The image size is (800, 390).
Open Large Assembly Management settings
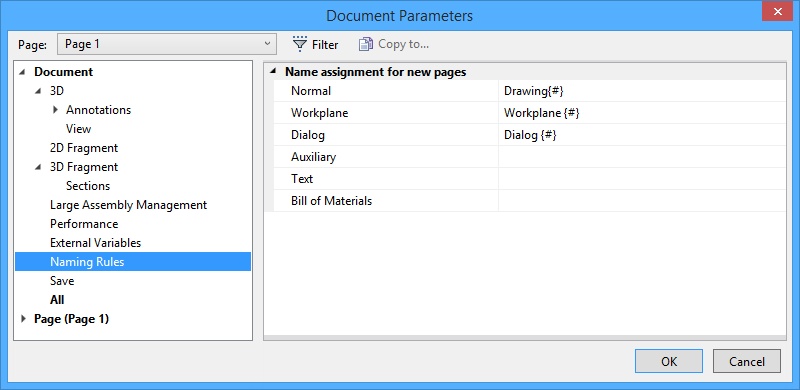[x=128, y=205]
